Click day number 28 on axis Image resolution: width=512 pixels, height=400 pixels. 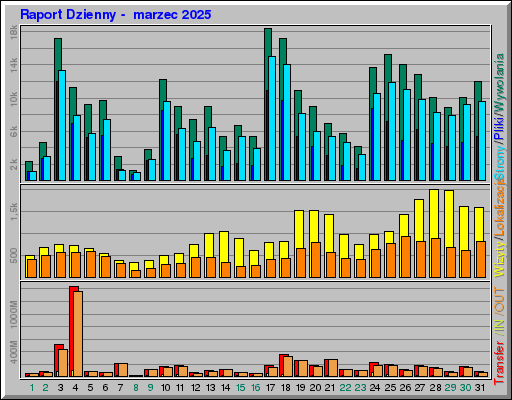[x=435, y=388]
